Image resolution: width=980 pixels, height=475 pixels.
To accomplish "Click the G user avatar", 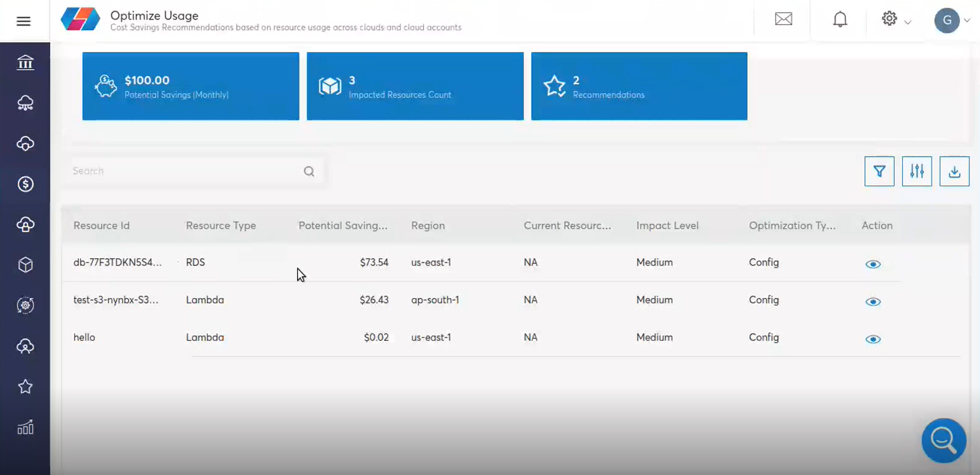I will (x=947, y=20).
